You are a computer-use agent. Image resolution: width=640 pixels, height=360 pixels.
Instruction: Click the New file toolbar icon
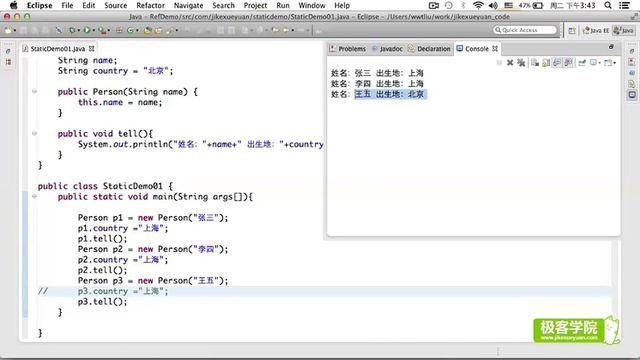[8, 30]
